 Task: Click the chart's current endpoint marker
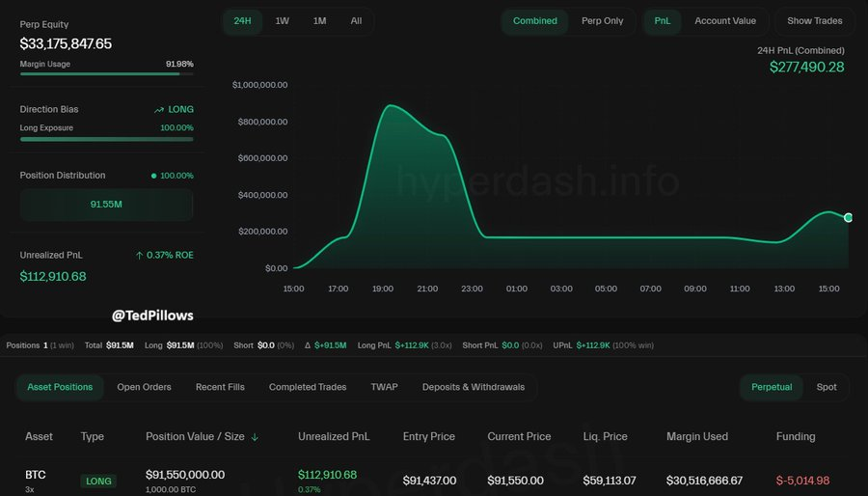click(848, 218)
